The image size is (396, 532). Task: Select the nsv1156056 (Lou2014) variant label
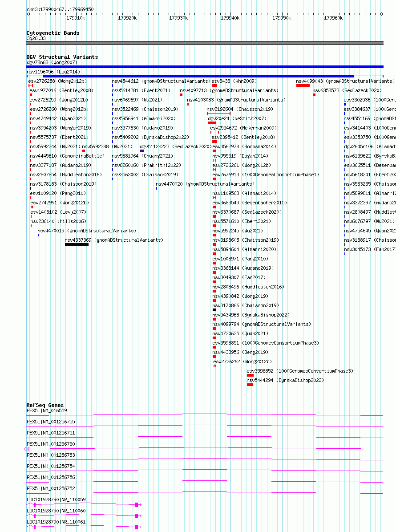click(x=53, y=72)
